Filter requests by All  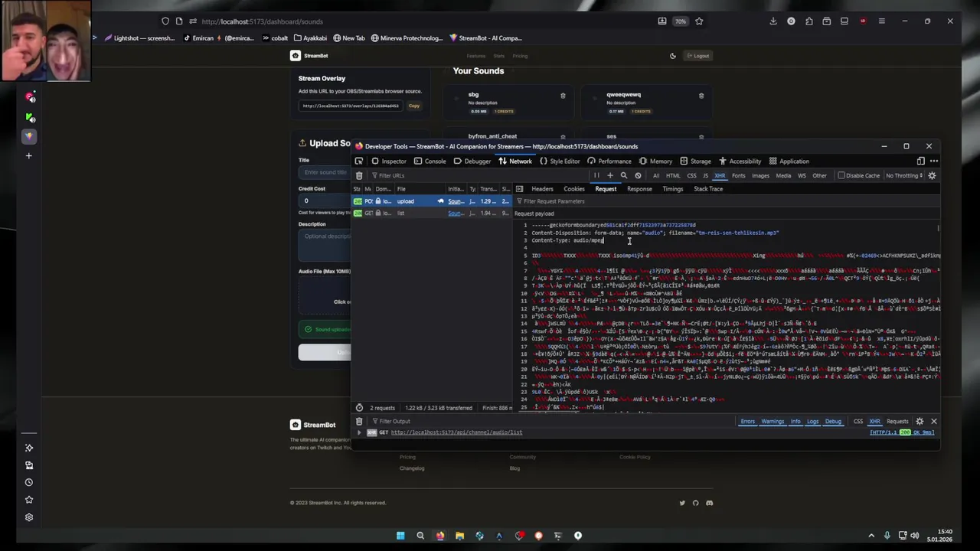656,176
